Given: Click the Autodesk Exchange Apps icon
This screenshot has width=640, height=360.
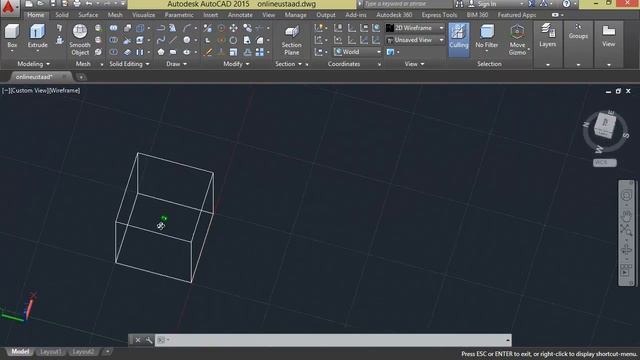Looking at the screenshot, I should 532,4.
